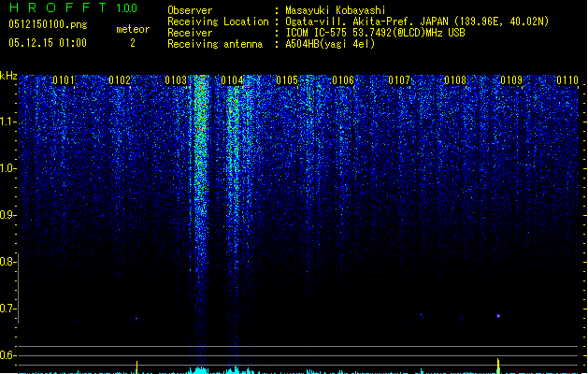Image resolution: width=588 pixels, height=374 pixels.
Task: Click the 0104 time marker
Action: click(232, 80)
